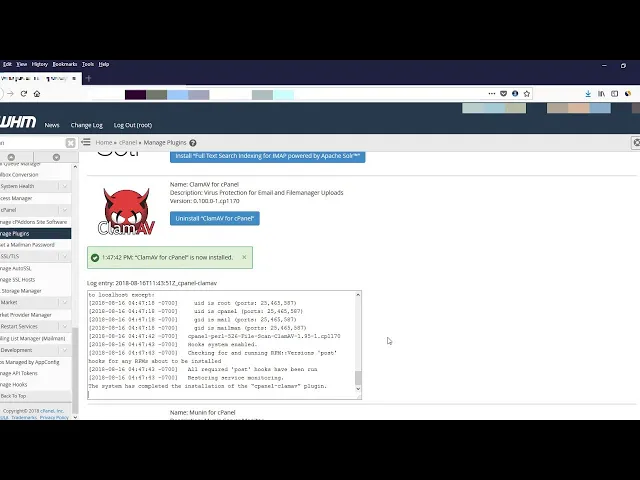The image size is (640, 480).
Task: Open the Tools menu
Action: tap(88, 64)
